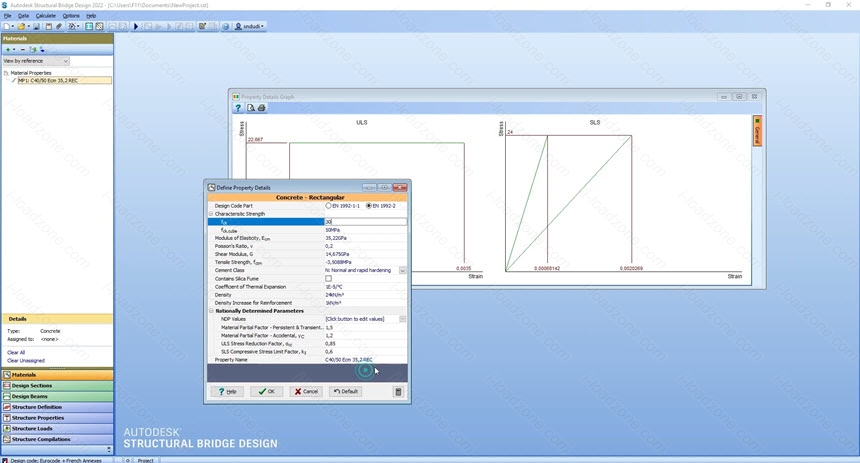Click the blue Run analysis arrow
This screenshot has width=860, height=463.
(x=136, y=26)
